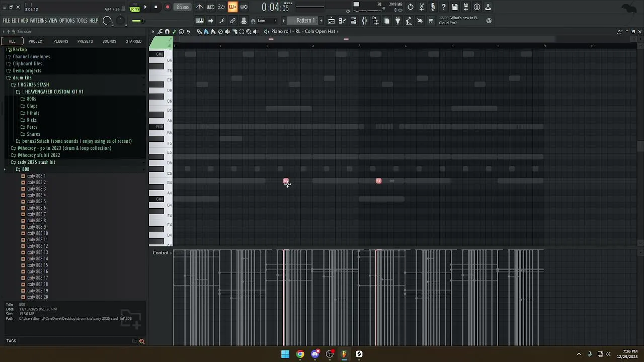The height and width of the screenshot is (362, 644).
Task: Switch browser to the PLUGINS tab
Action: (x=61, y=41)
